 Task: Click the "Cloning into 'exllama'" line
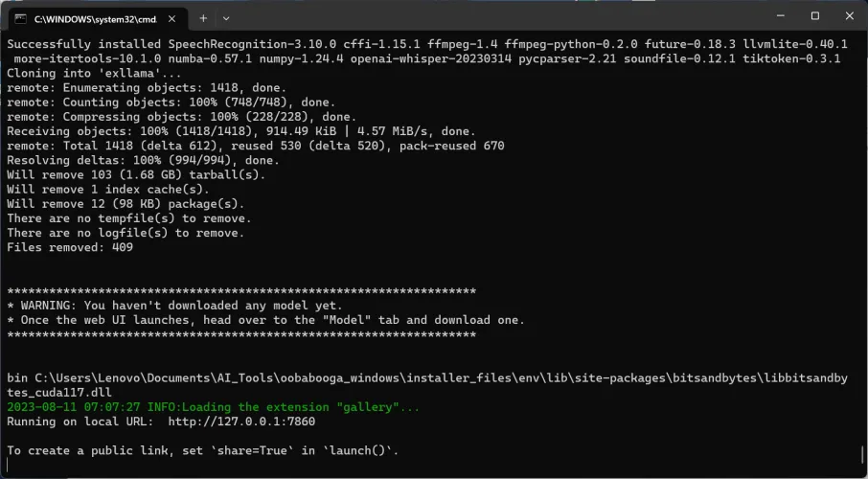point(94,73)
